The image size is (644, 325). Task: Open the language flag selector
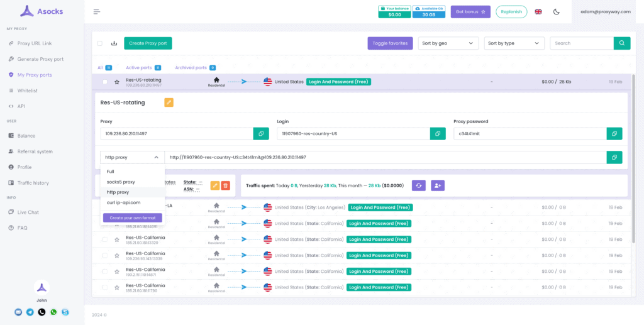pos(538,12)
